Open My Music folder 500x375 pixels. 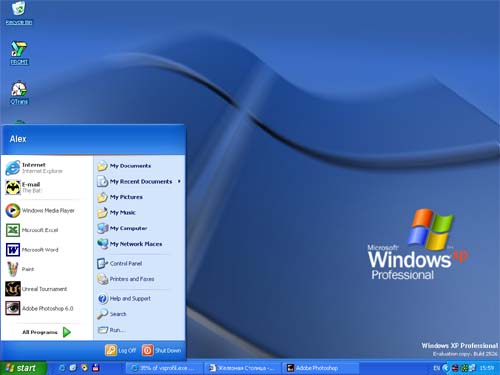tap(139, 213)
